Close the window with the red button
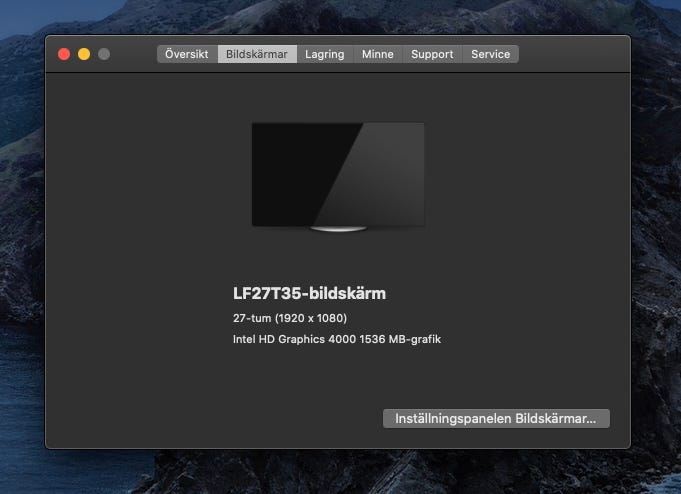 [x=64, y=54]
